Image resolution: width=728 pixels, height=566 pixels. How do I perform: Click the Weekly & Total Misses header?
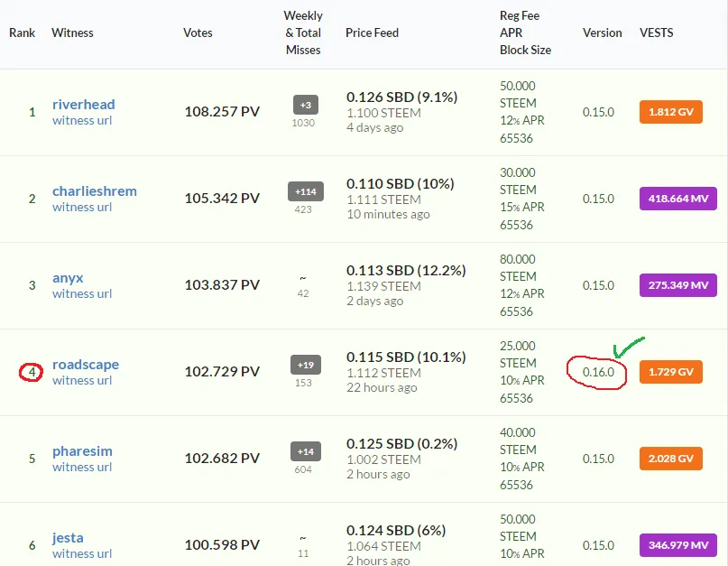[x=303, y=33]
